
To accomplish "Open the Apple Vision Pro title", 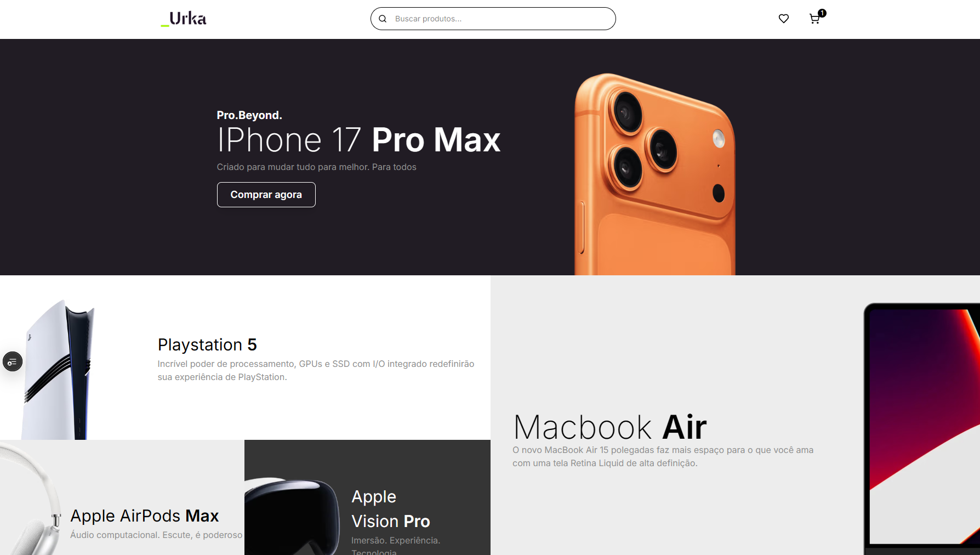I will tap(391, 509).
